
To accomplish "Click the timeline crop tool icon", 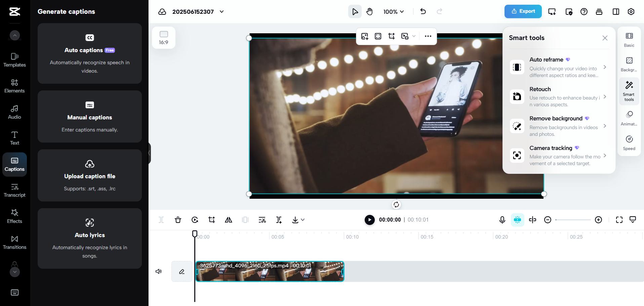I will 212,220.
